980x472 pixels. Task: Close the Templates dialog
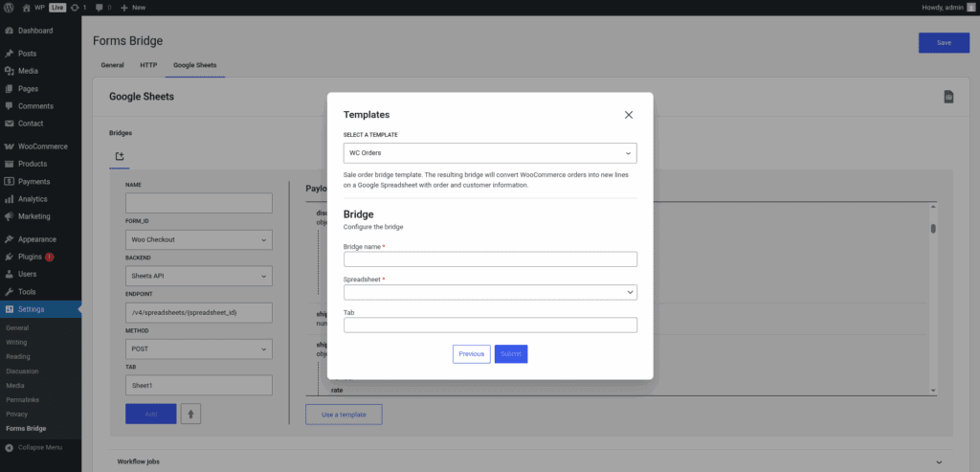(629, 114)
